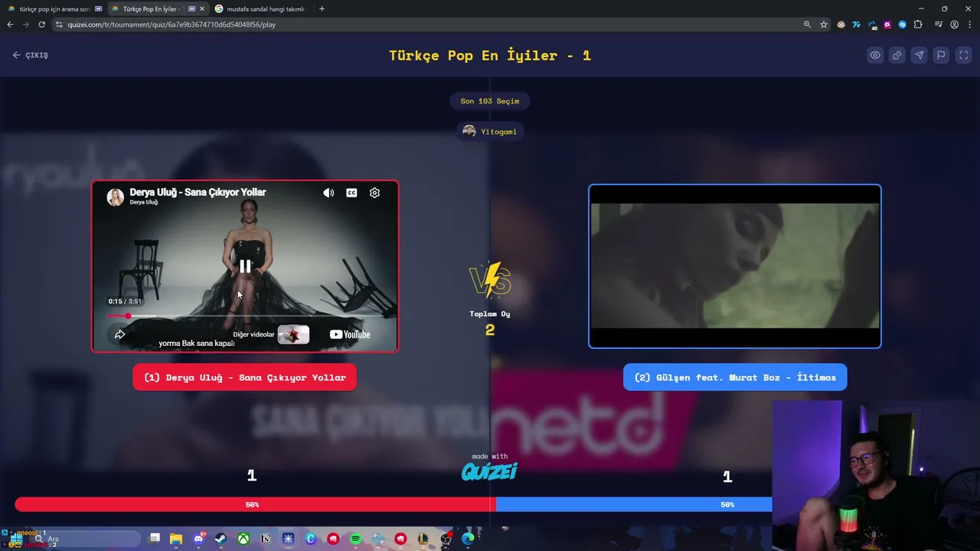Click the paper plane share icon
Image resolution: width=980 pixels, height=551 pixels.
click(920, 55)
